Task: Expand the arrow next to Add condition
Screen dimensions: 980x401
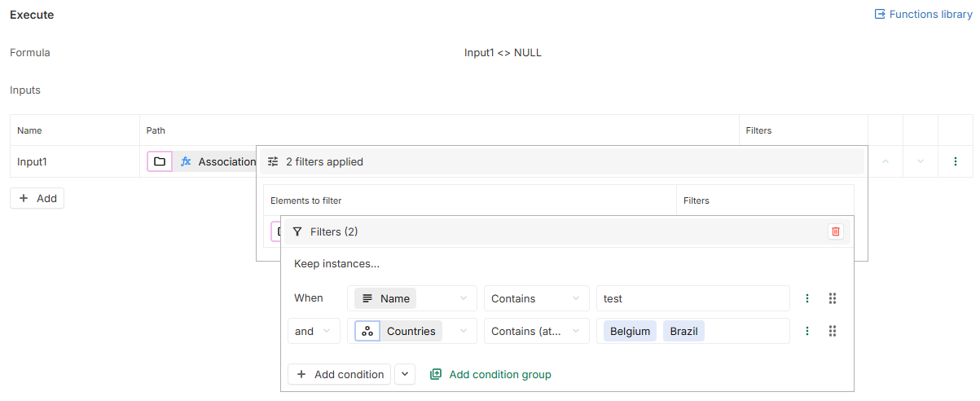Action: pos(405,374)
